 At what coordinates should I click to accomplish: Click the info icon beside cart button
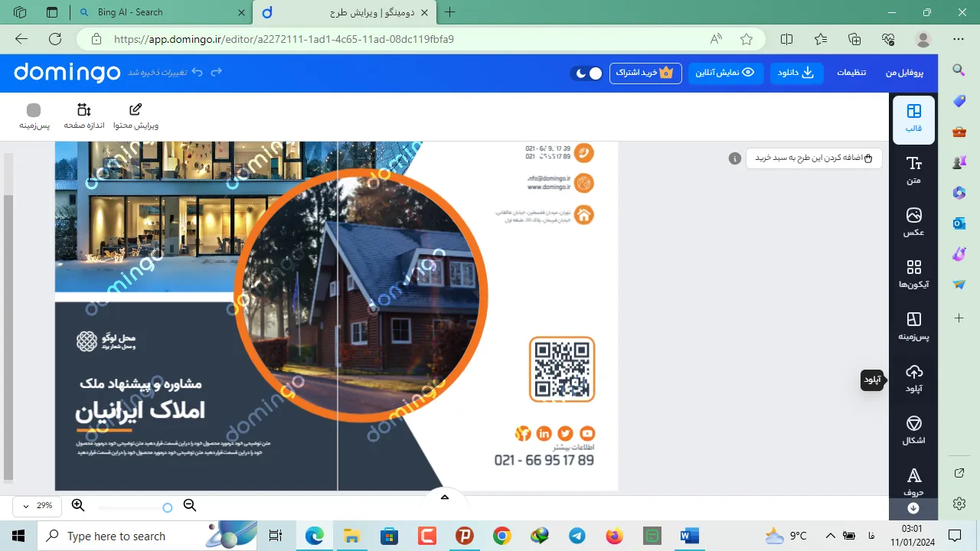tap(735, 158)
